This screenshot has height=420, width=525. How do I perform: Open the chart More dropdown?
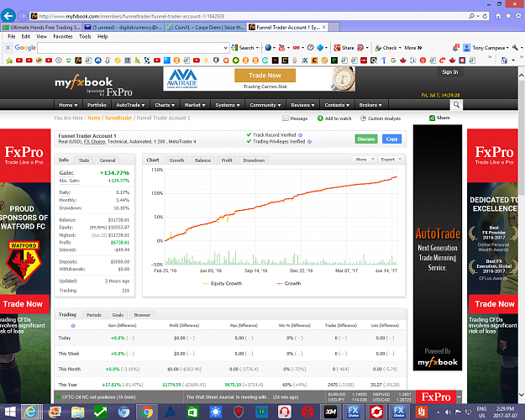[x=364, y=160]
